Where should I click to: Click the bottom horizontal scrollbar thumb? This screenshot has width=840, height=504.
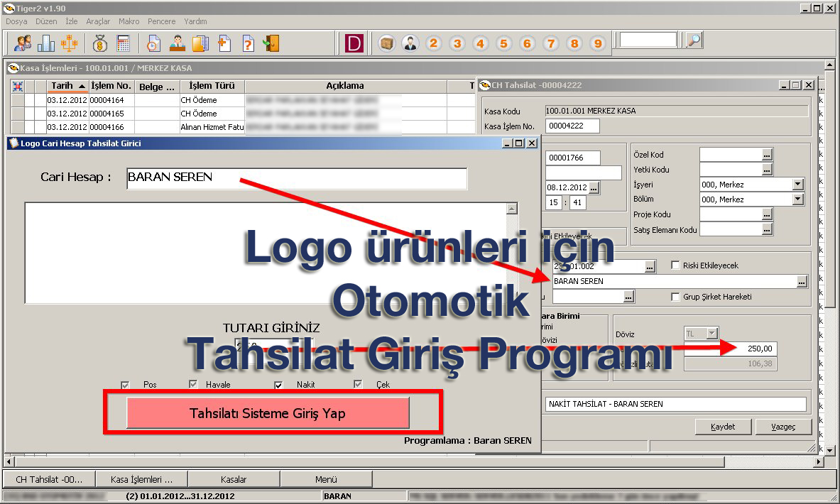click(370, 461)
